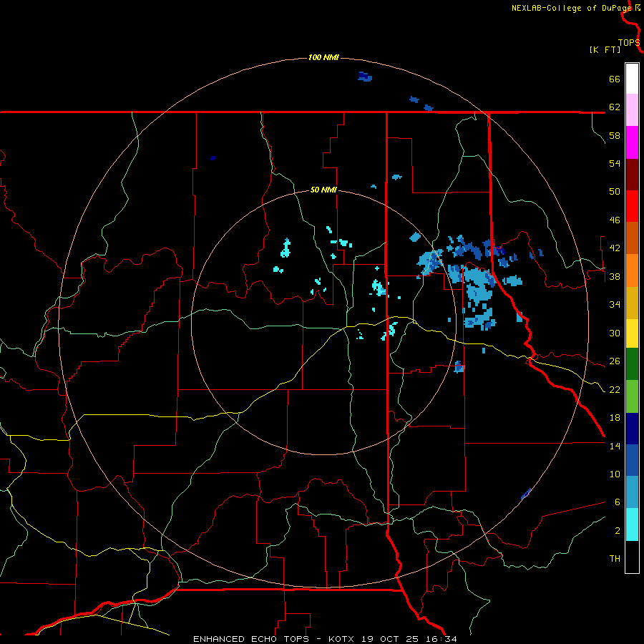
Task: Click the dark red swatch in the color scale
Action: point(632,175)
